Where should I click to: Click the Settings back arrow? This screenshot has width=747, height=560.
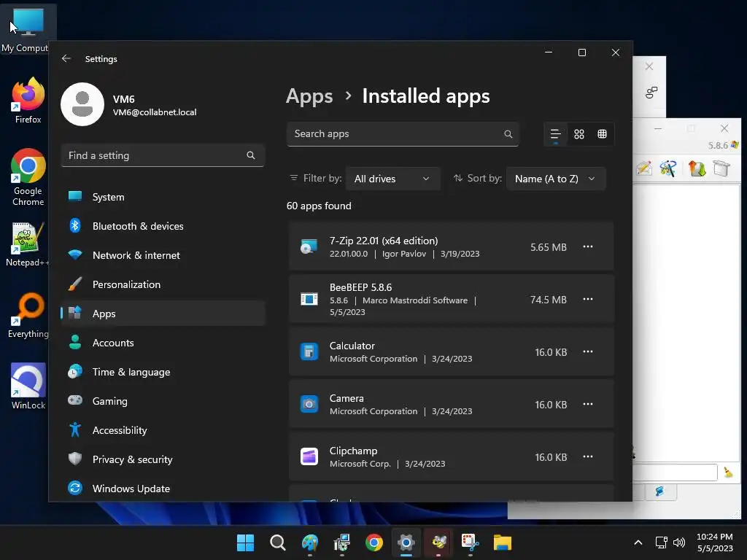(x=66, y=58)
